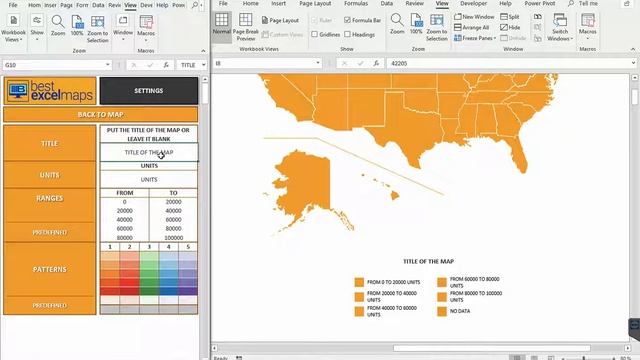Screen dimensions: 640x360
Task: Switch to Page Layout view
Action: 280,20
